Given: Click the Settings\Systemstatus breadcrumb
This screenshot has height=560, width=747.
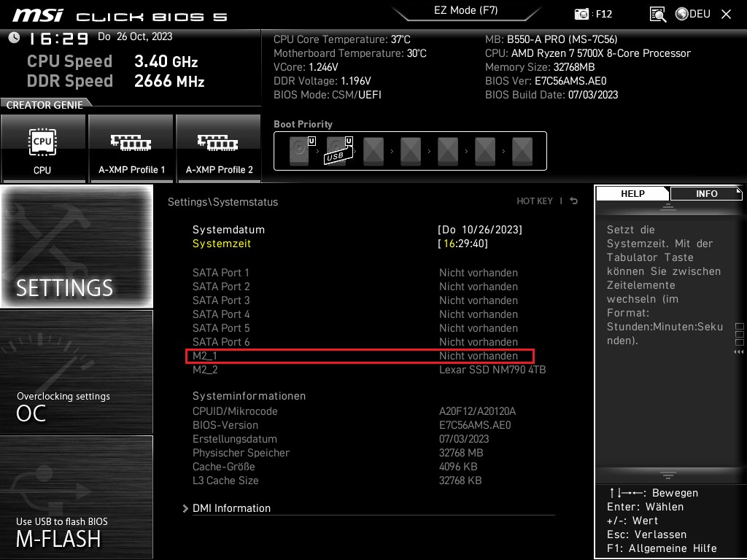Looking at the screenshot, I should 222,202.
